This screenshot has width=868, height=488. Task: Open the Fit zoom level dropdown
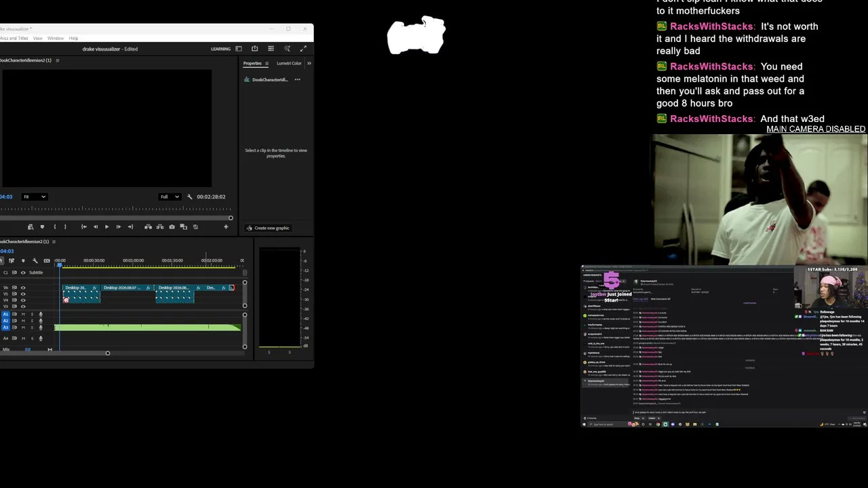34,197
